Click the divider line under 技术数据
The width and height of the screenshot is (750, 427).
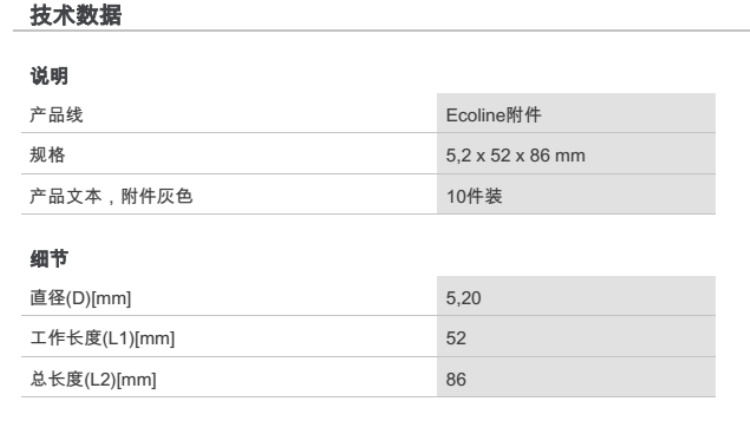375,31
